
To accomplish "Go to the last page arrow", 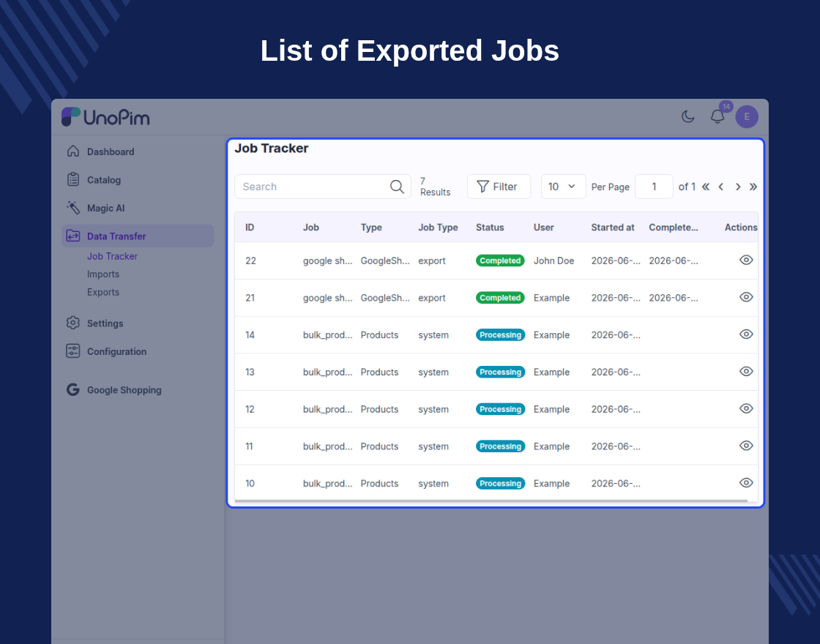I will pos(753,187).
